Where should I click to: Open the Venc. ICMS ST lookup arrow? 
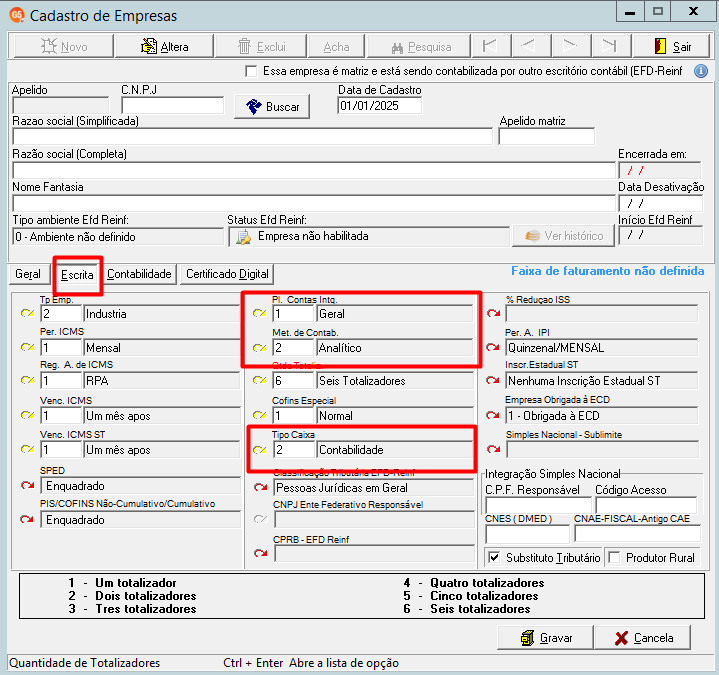coord(28,449)
